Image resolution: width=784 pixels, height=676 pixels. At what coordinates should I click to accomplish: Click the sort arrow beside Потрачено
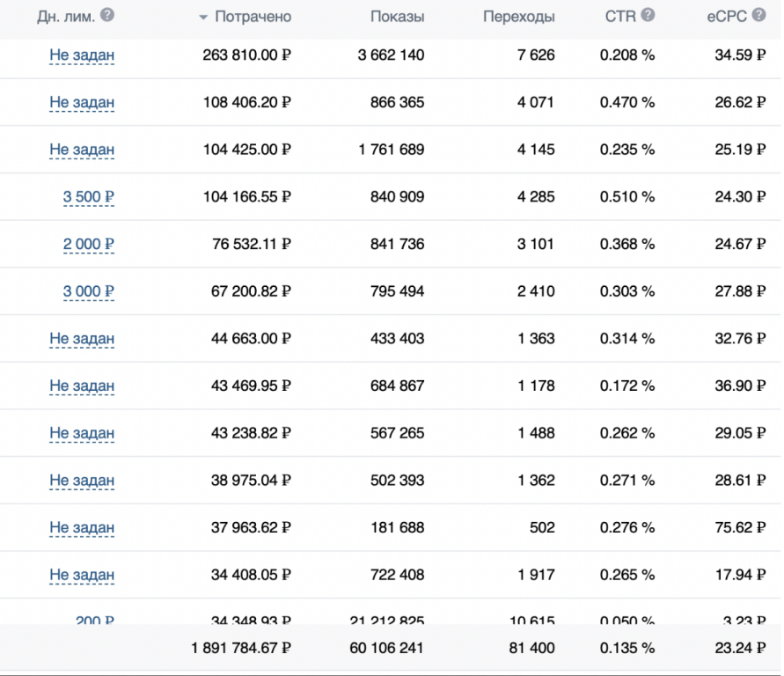[203, 18]
